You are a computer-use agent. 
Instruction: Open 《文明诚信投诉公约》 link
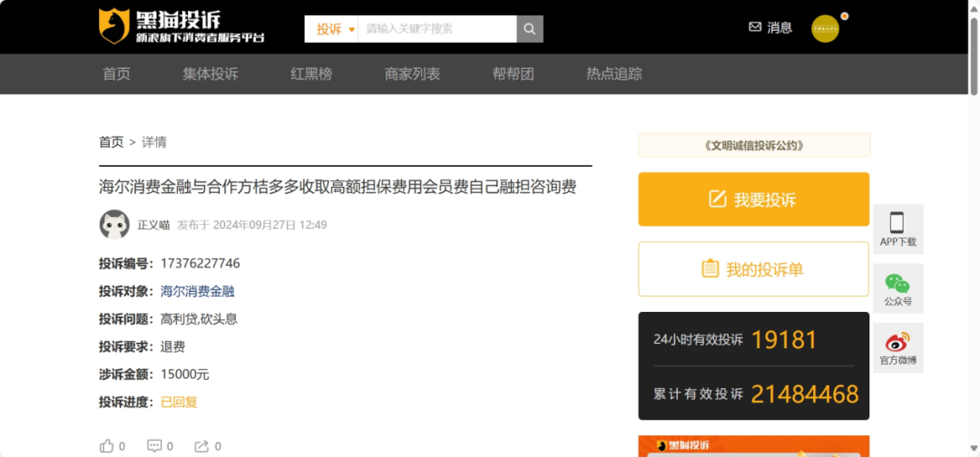coord(754,145)
